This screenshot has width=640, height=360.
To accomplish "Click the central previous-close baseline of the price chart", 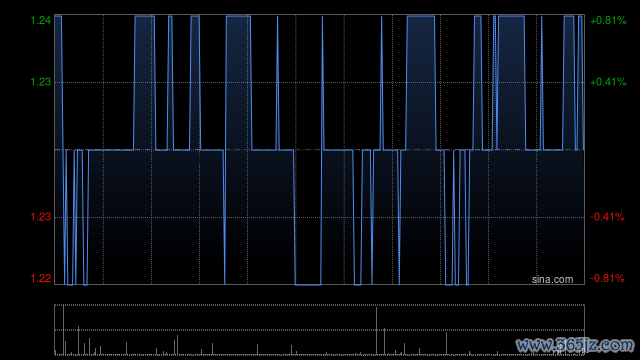I will coord(319,150).
